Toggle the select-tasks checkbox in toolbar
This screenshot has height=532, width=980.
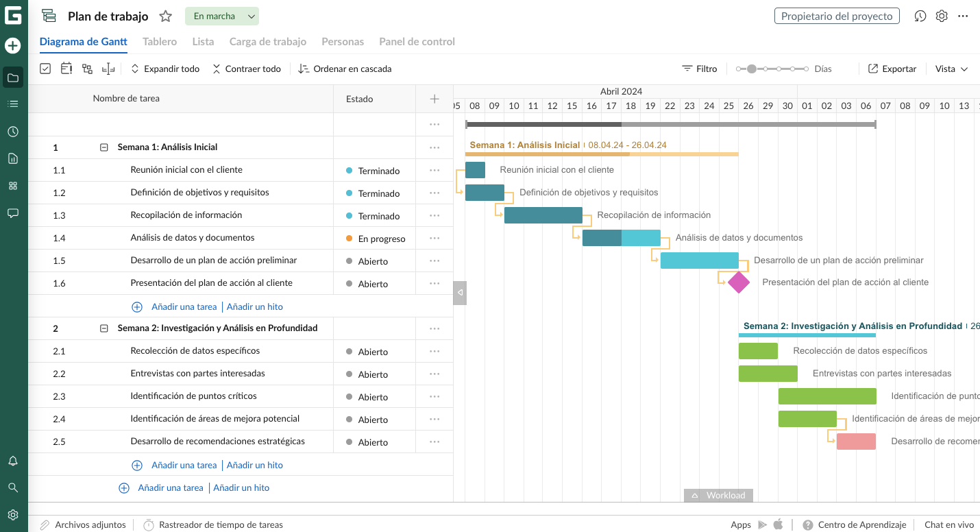point(45,69)
